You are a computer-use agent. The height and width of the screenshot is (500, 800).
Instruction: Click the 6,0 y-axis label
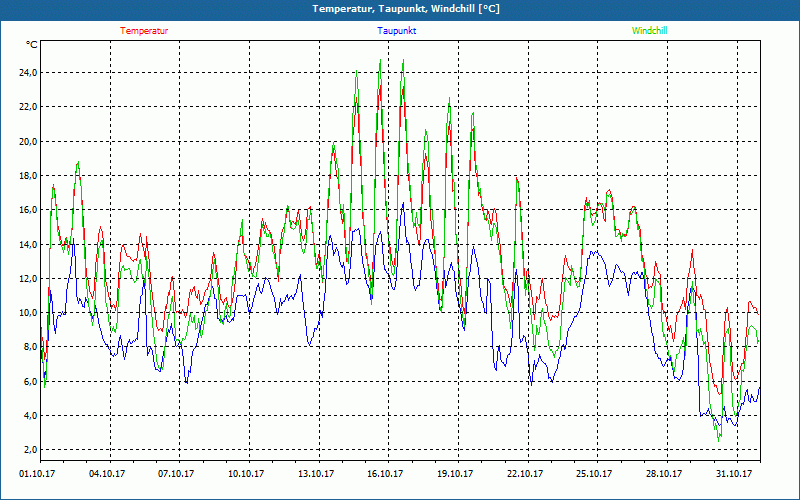click(x=30, y=381)
